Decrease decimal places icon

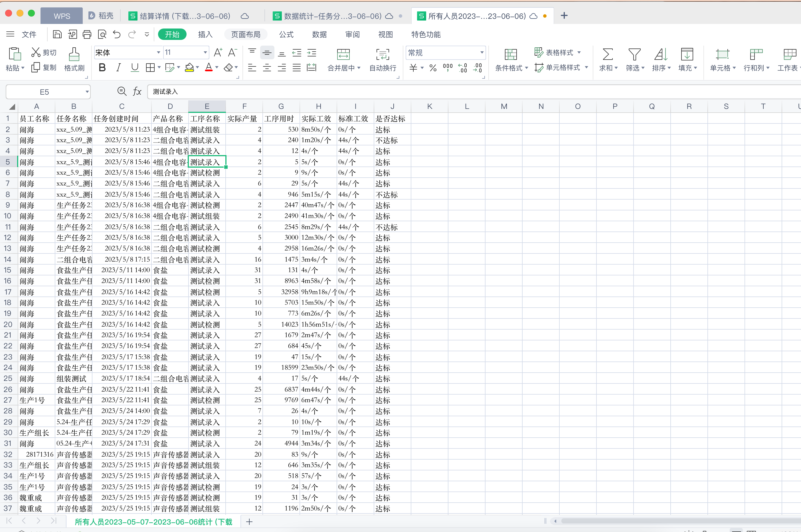(x=478, y=68)
